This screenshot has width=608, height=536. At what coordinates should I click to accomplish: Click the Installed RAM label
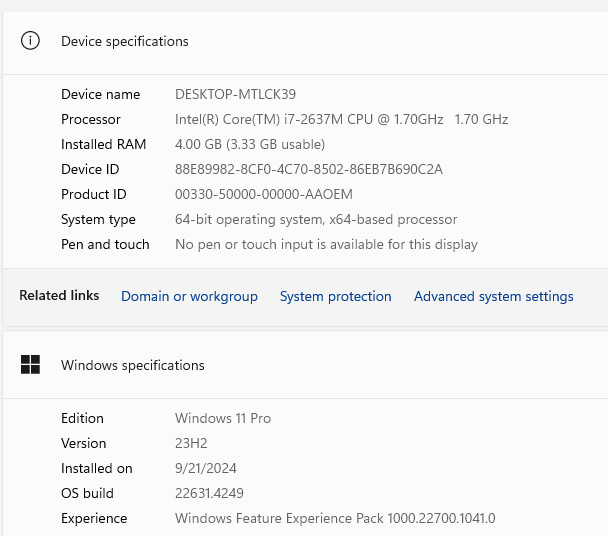point(104,144)
